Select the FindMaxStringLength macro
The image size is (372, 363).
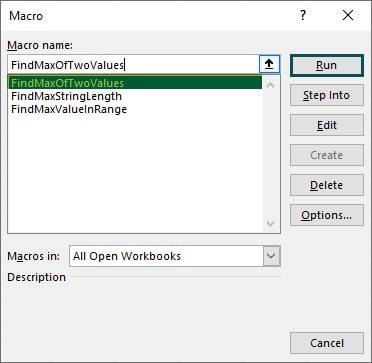[135, 96]
